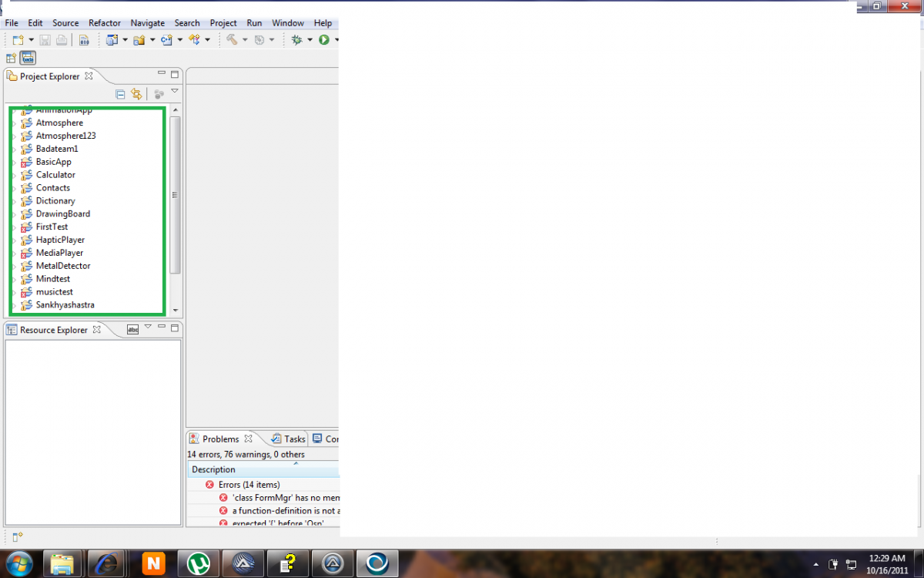Close the Resource Explorer tab
924x578 pixels.
click(96, 329)
